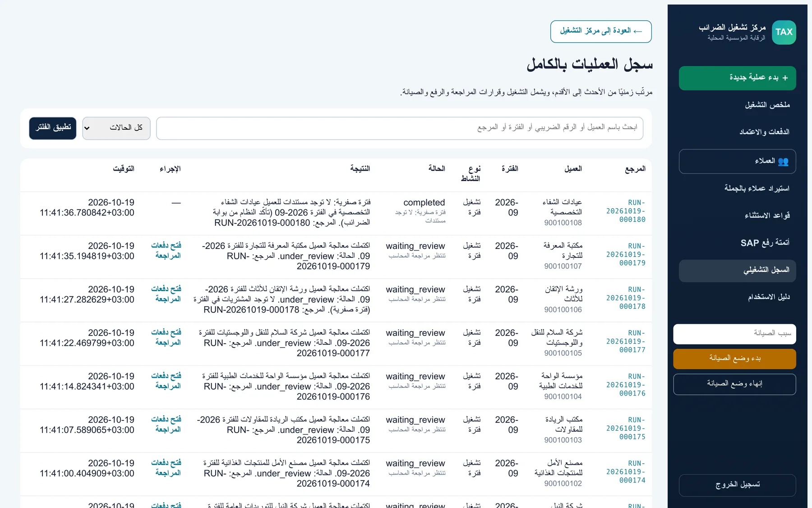This screenshot has height=508, width=812.
Task: Click فتح دفعات المراجعة for run 000179
Action: click(x=166, y=250)
